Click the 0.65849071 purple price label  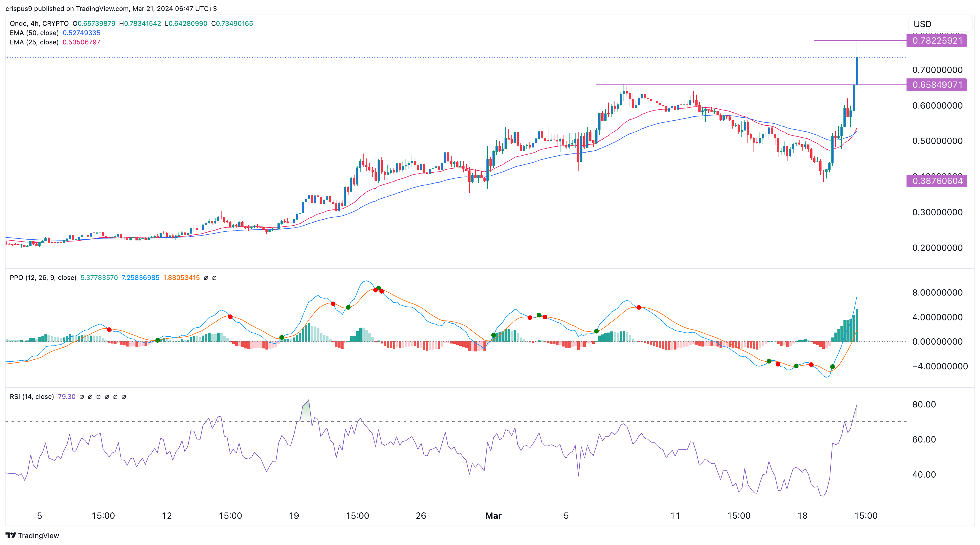pyautogui.click(x=937, y=85)
